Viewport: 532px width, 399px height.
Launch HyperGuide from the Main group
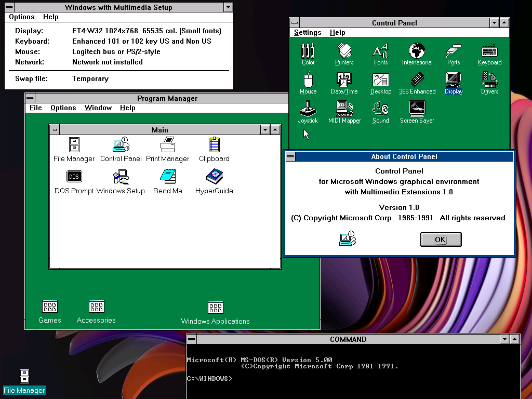214,177
